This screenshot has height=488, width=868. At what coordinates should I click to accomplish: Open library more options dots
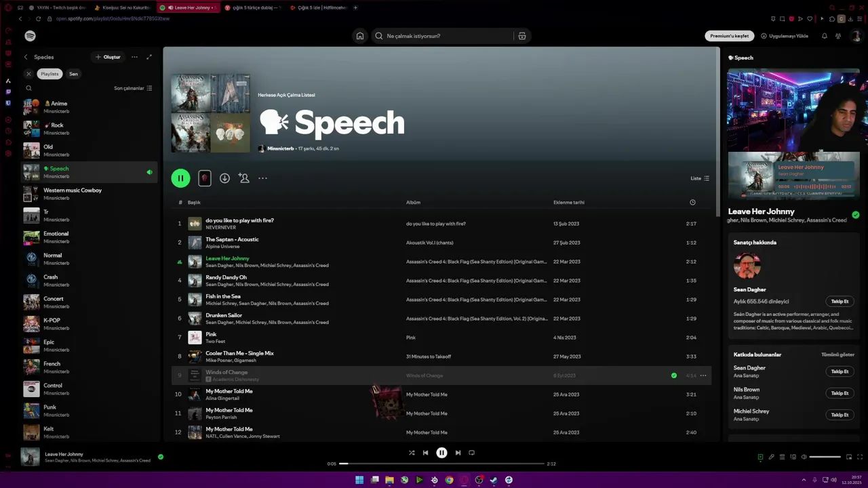[134, 57]
